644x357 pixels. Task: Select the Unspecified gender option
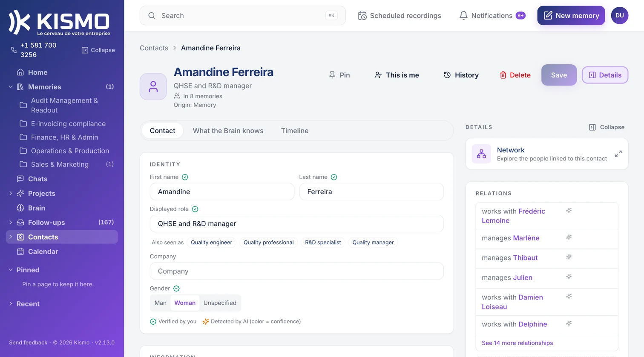coord(220,303)
